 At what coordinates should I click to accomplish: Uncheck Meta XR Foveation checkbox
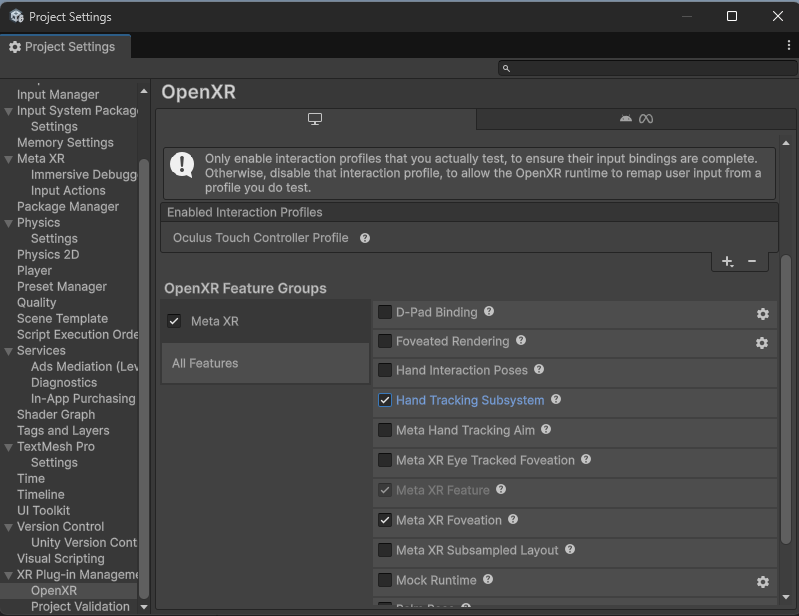385,520
